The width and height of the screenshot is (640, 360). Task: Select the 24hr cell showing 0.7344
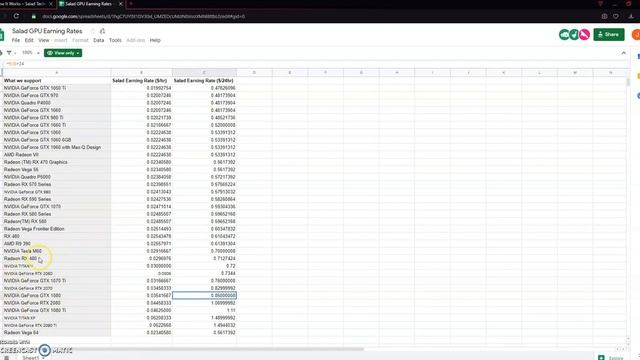tap(204, 273)
